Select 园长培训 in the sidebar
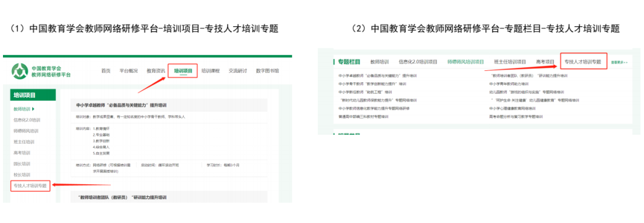Screen dimensions: 644x223 pos(21,164)
